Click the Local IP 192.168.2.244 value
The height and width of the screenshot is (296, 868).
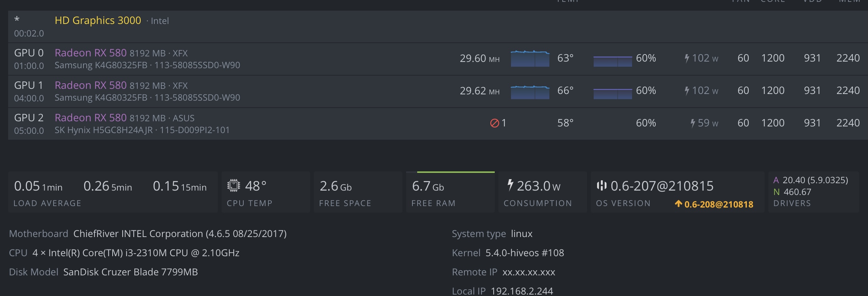coord(522,291)
